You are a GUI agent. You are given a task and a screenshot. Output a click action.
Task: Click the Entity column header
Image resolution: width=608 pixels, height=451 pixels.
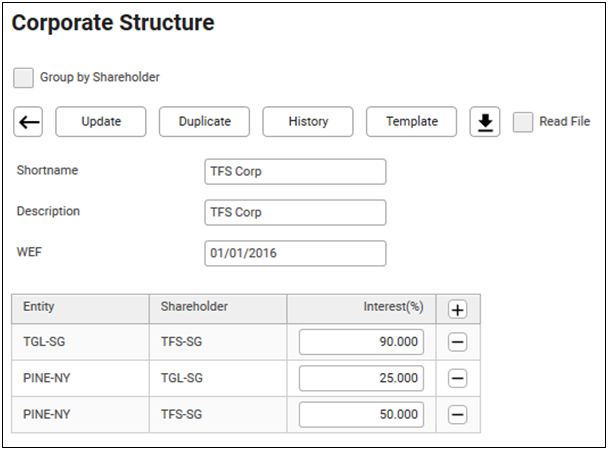pyautogui.click(x=80, y=308)
